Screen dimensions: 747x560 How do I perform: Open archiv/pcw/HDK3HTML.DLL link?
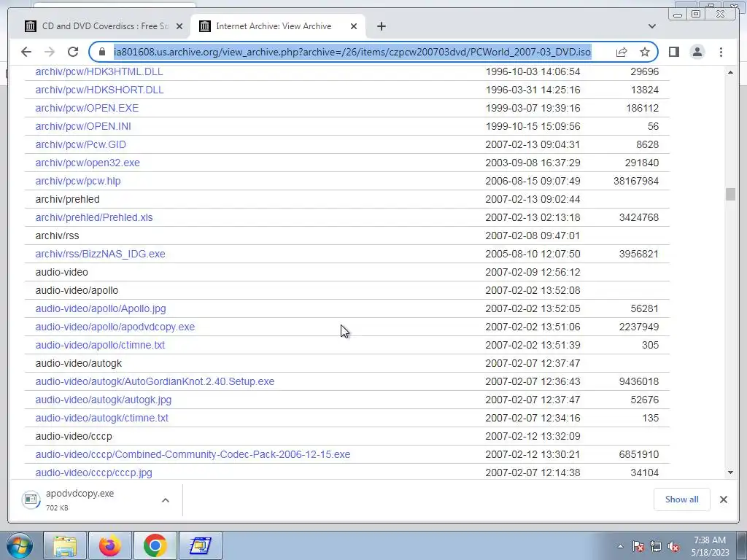pos(99,71)
